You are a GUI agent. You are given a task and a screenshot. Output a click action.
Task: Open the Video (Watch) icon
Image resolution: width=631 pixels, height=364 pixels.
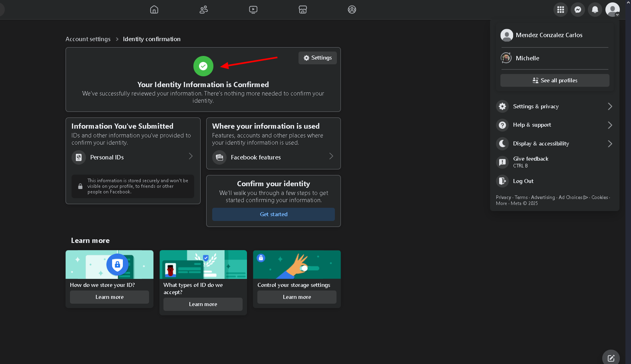tap(253, 10)
